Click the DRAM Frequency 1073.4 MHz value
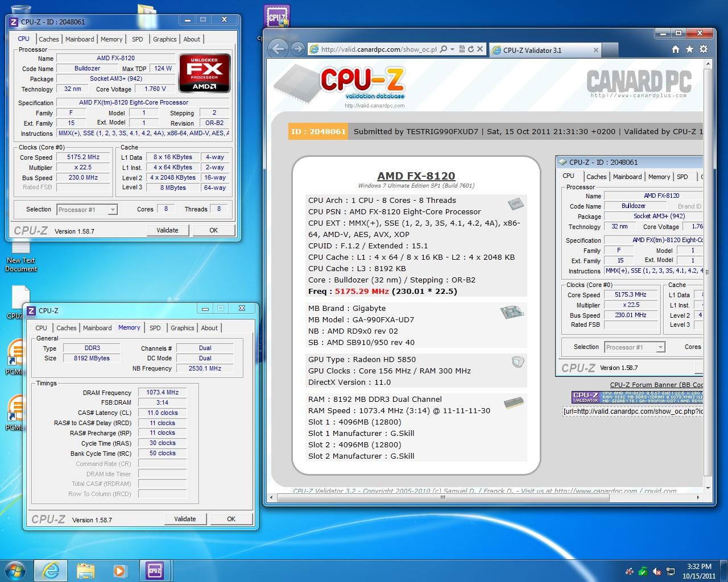This screenshot has width=728, height=582. pyautogui.click(x=163, y=392)
